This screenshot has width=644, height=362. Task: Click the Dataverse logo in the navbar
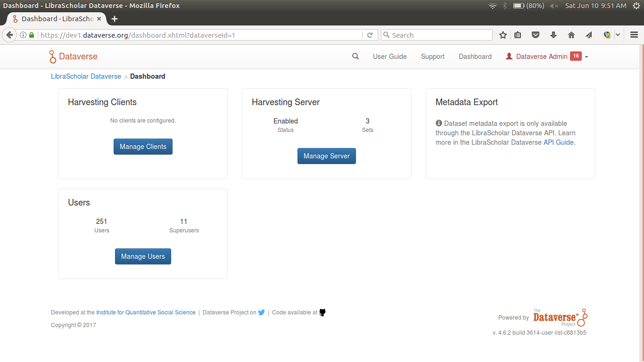73,57
